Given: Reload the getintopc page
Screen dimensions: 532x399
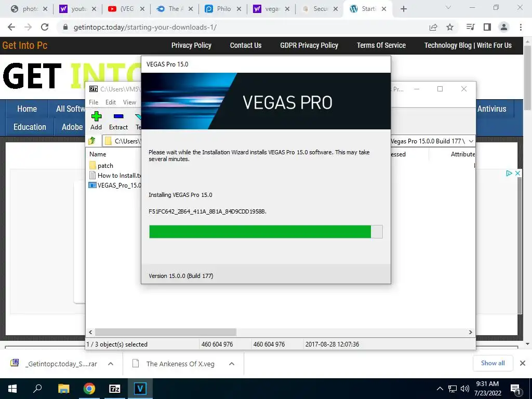Looking at the screenshot, I should 45,27.
